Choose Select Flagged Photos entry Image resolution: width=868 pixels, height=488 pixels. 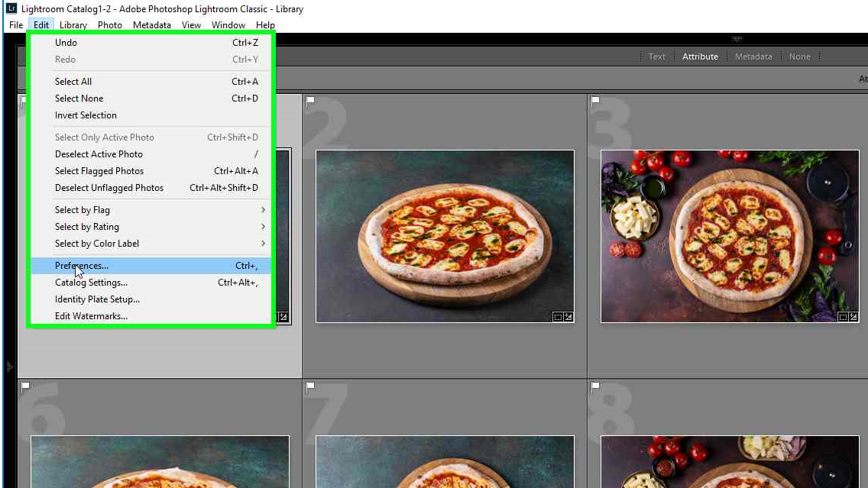[x=151, y=171]
